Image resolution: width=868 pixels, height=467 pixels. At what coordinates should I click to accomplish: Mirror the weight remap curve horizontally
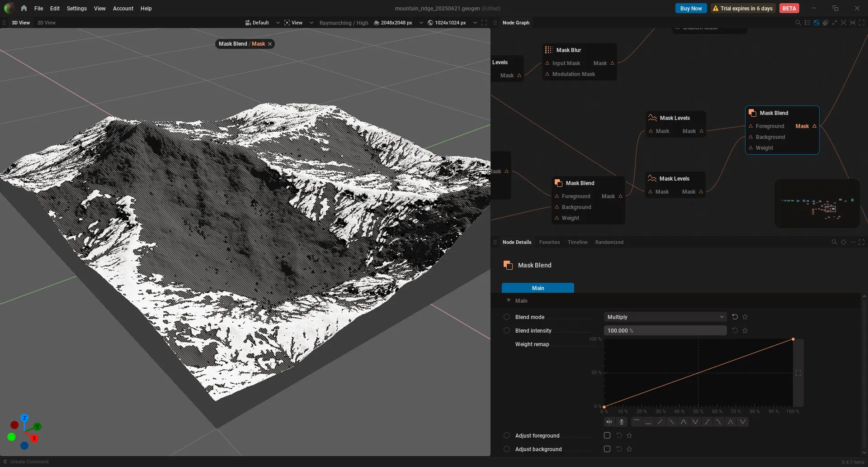click(609, 422)
